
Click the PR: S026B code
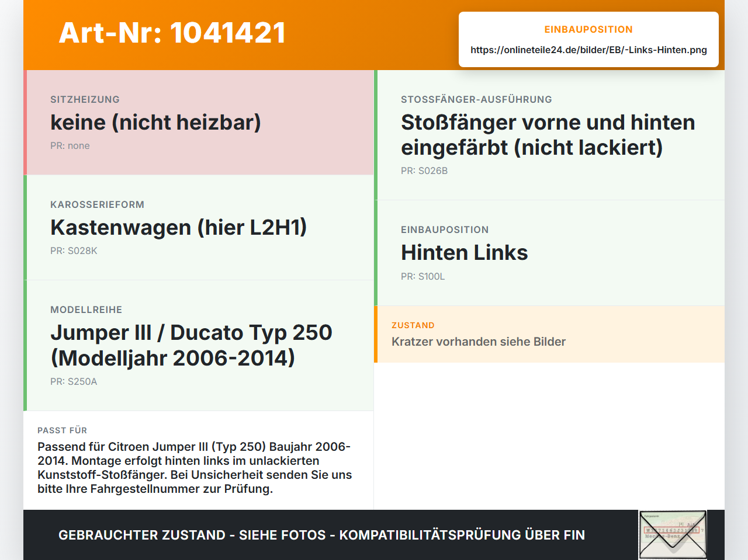[x=424, y=171]
